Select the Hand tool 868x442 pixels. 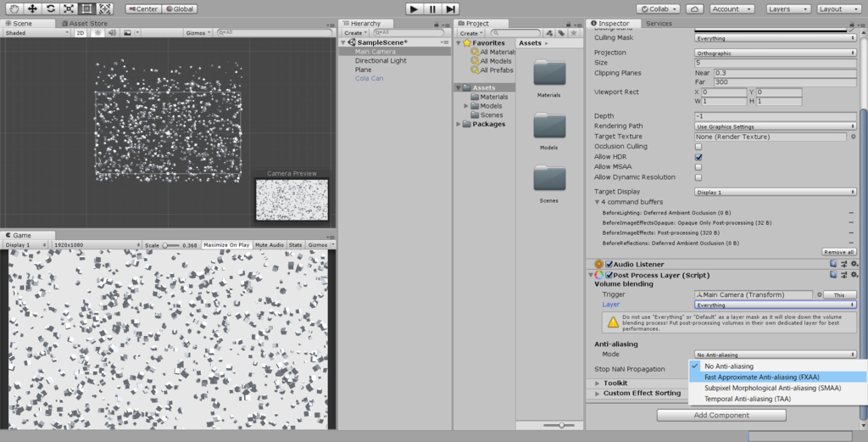tap(14, 8)
